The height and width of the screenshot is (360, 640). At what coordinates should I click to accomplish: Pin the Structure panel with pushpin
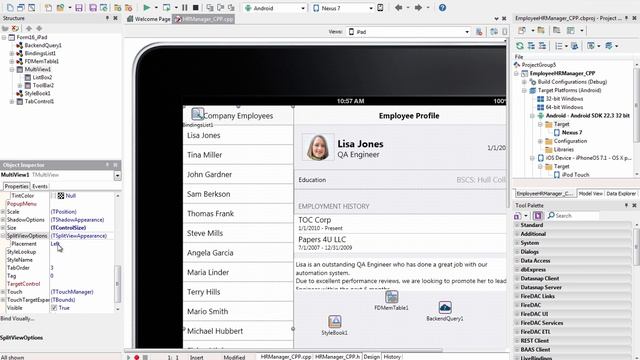(107, 18)
